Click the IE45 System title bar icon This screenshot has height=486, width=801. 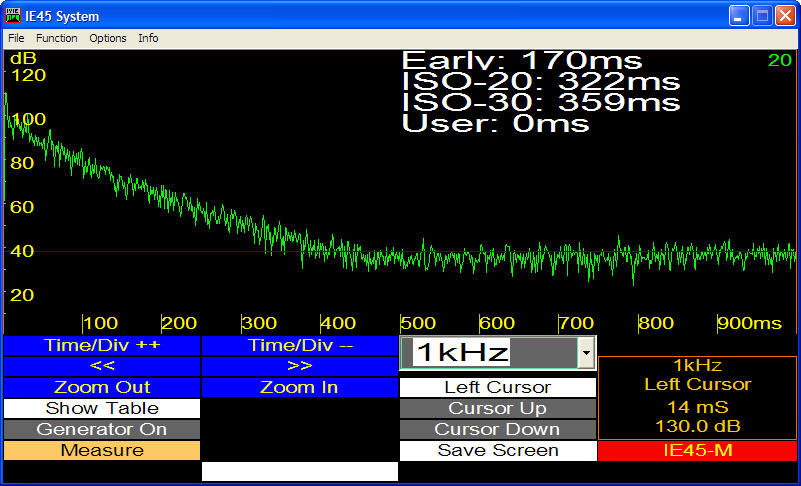point(14,16)
